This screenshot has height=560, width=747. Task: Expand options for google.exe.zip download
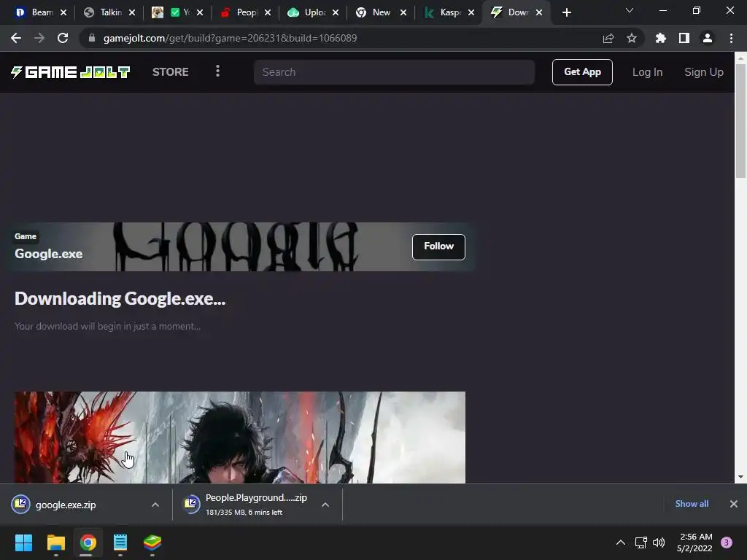[155, 505]
